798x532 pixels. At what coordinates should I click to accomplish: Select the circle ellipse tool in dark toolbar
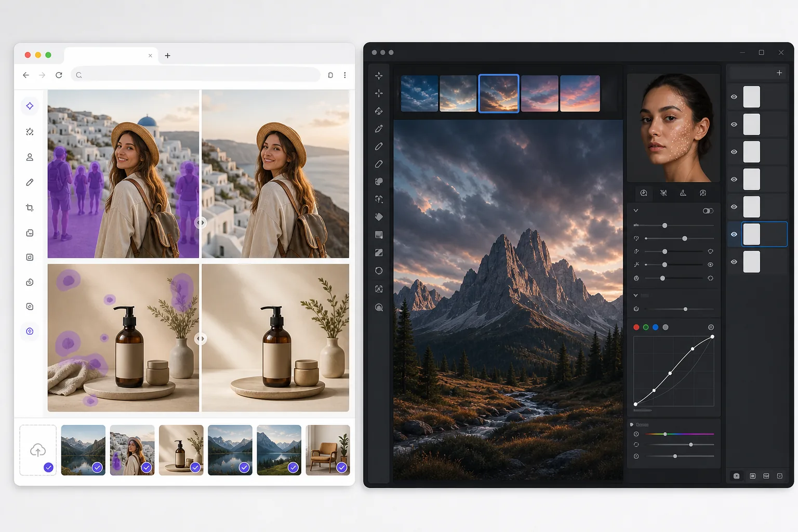tap(379, 271)
